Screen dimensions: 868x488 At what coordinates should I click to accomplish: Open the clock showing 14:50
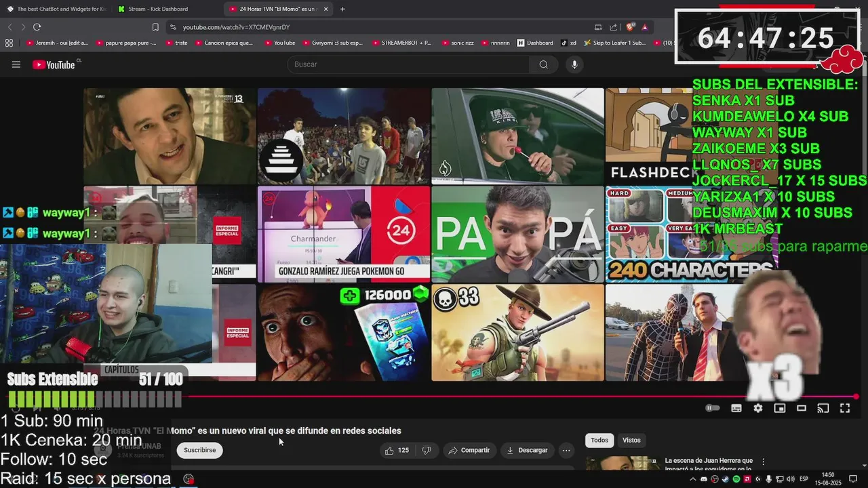828,479
